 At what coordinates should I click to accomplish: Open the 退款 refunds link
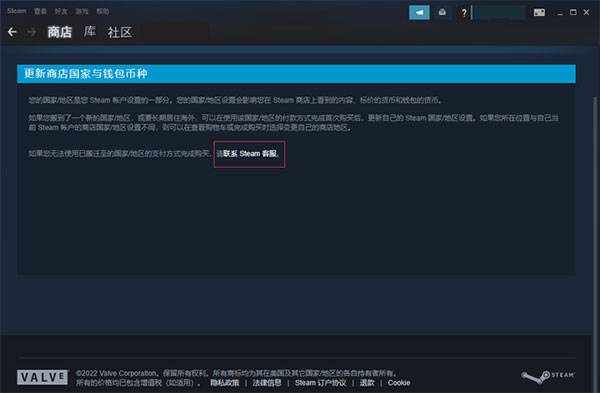pyautogui.click(x=367, y=383)
